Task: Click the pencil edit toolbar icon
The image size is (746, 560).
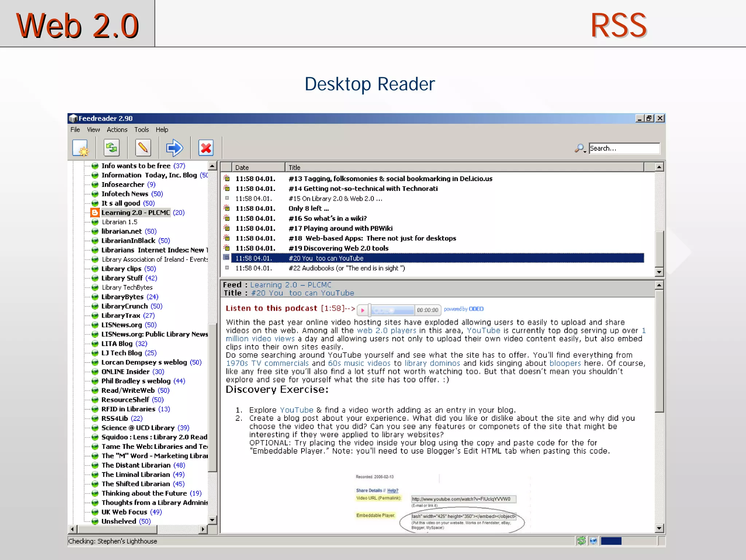Action: pos(143,148)
